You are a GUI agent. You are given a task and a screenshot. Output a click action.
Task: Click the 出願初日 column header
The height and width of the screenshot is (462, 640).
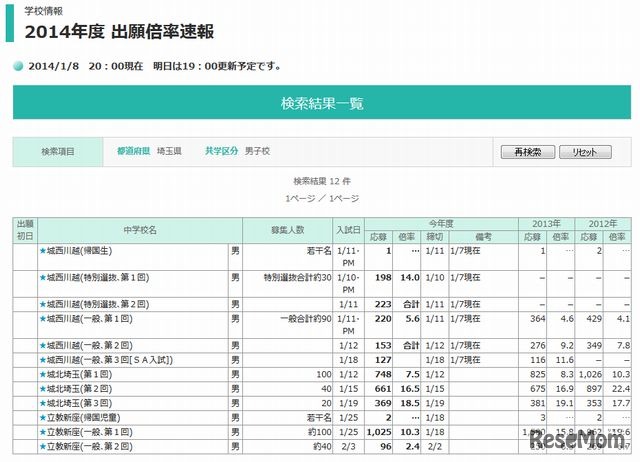25,230
